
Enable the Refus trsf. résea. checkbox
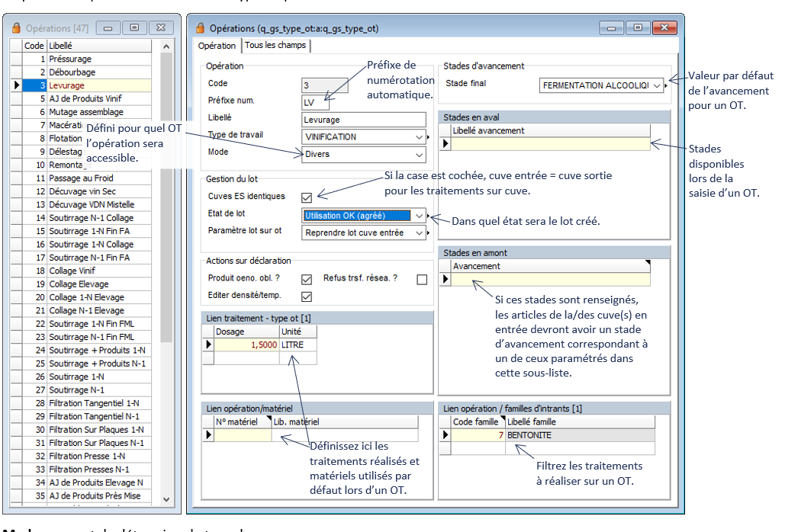tap(422, 279)
